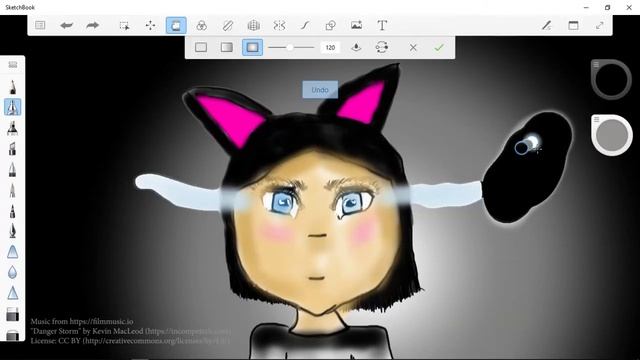This screenshot has height=360, width=640.
Task: Select the ink brush pen in the palette
Action: pyautogui.click(x=13, y=231)
